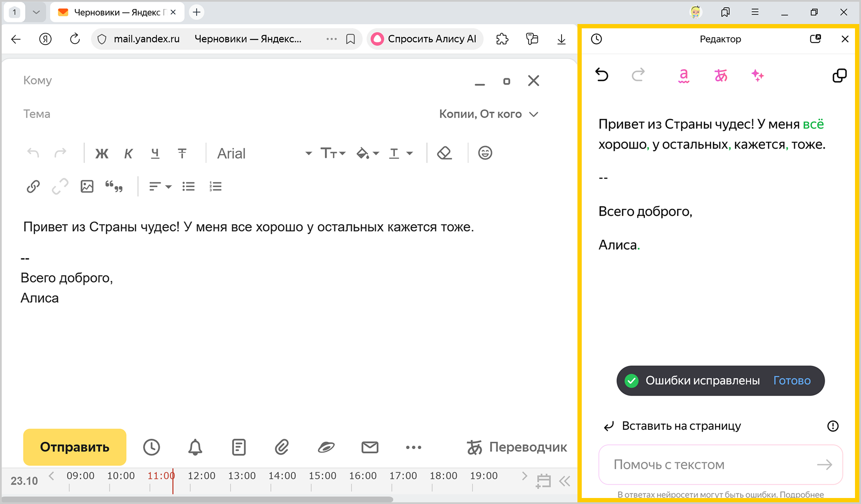
Task: Click Готово in the errors fixed notification
Action: (791, 380)
